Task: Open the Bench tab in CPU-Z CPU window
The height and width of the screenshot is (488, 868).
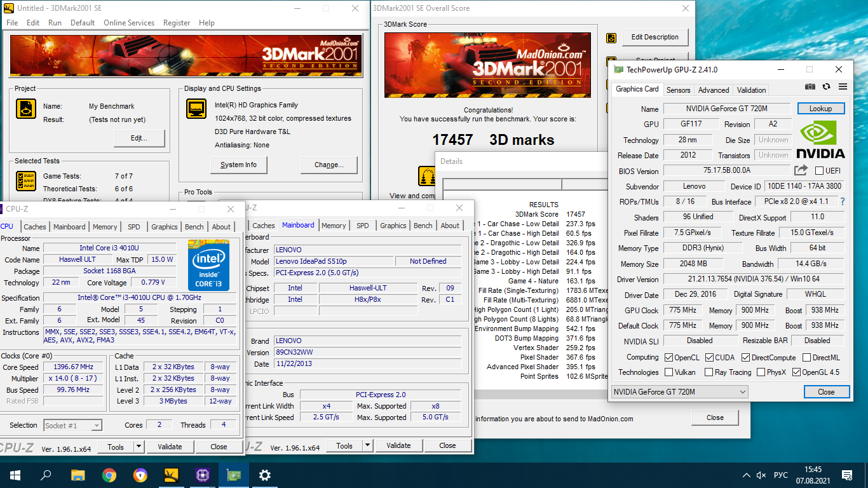Action: [194, 227]
